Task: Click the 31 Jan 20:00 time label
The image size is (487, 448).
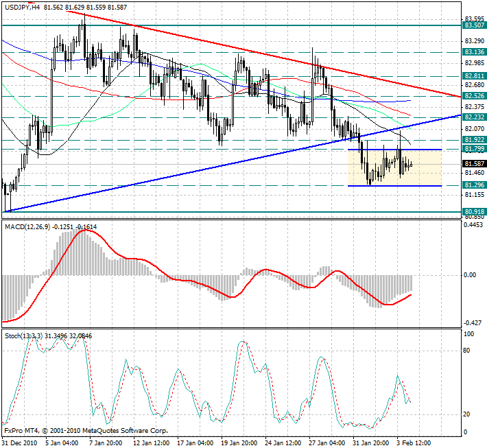Action: pos(371,443)
